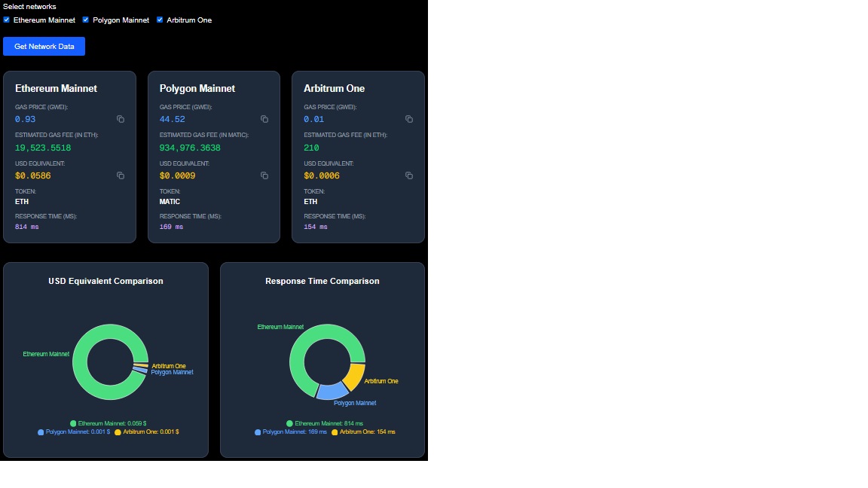Select the Ethereum Mainnet card title
868x488 pixels.
56,89
